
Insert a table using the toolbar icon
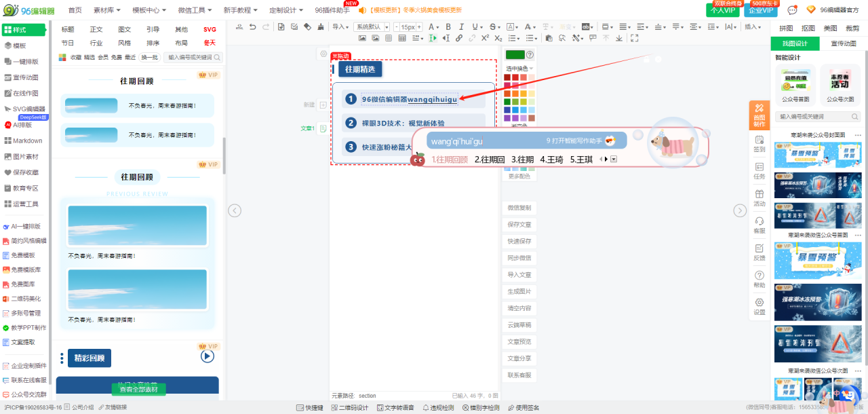(402, 38)
